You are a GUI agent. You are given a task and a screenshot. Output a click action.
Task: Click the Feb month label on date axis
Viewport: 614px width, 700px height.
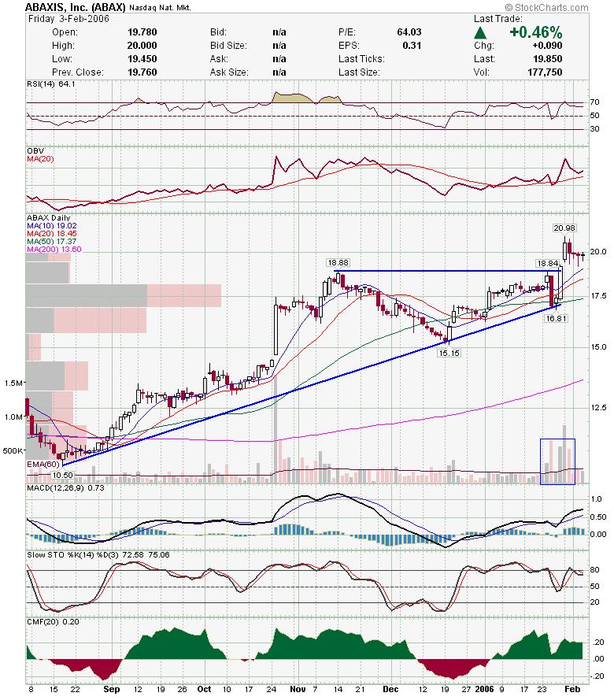[x=572, y=689]
